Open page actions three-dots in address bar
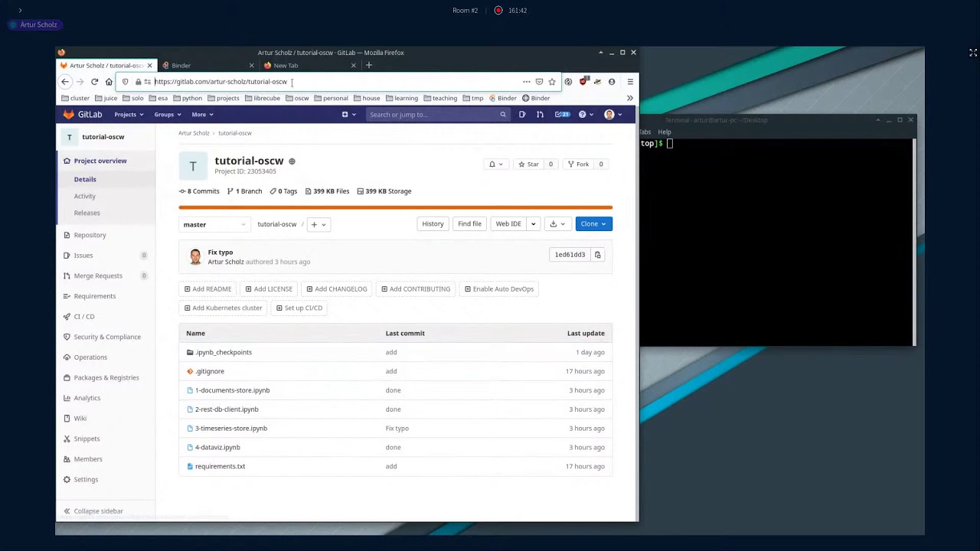 click(x=526, y=82)
